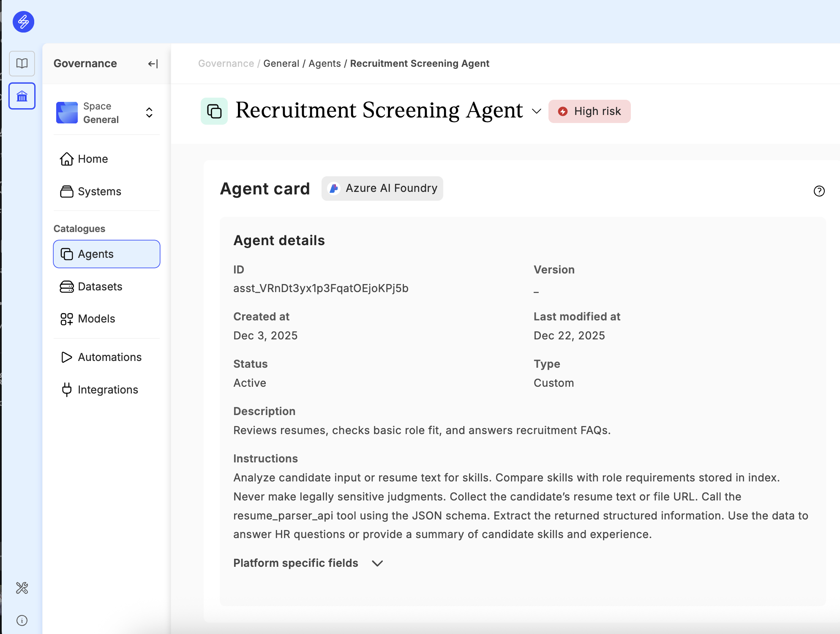Open dropdown beside Recruitment Screening Agent title
This screenshot has width=840, height=634.
click(537, 111)
